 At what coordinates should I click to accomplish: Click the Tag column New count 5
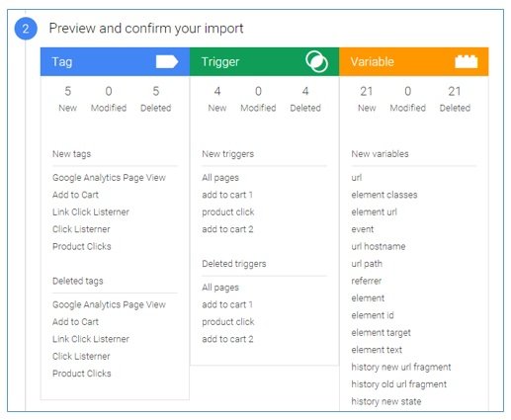click(67, 91)
